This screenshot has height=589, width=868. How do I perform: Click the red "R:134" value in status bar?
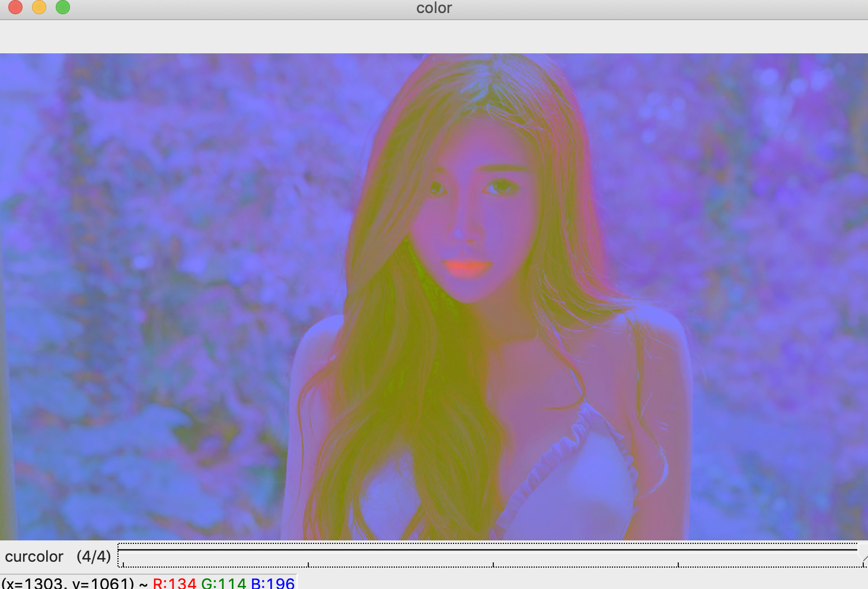click(174, 582)
